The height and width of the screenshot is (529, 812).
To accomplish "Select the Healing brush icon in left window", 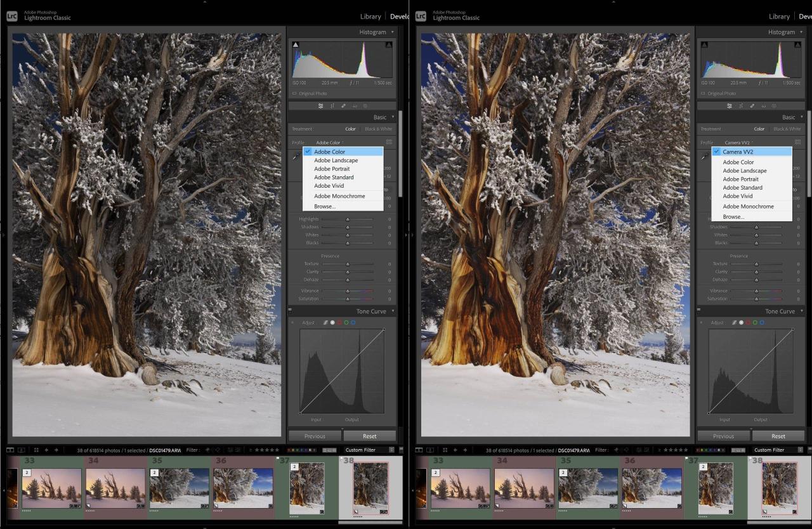I will coord(343,106).
